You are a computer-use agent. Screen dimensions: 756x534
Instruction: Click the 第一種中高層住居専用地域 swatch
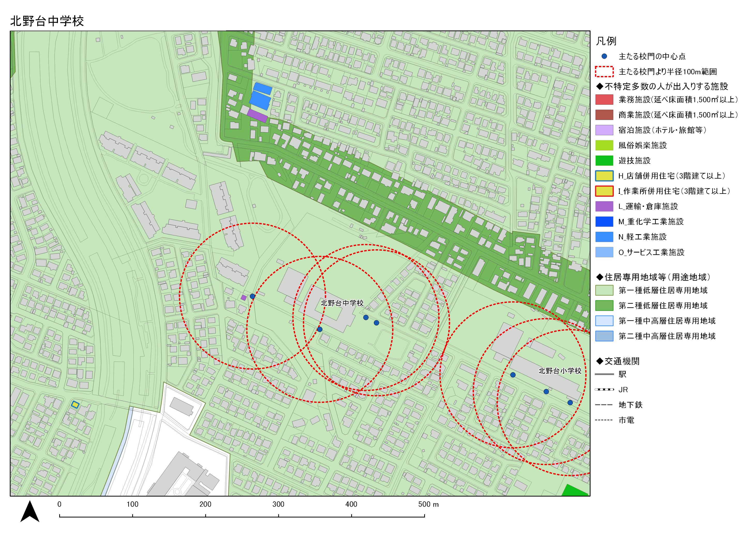point(604,321)
